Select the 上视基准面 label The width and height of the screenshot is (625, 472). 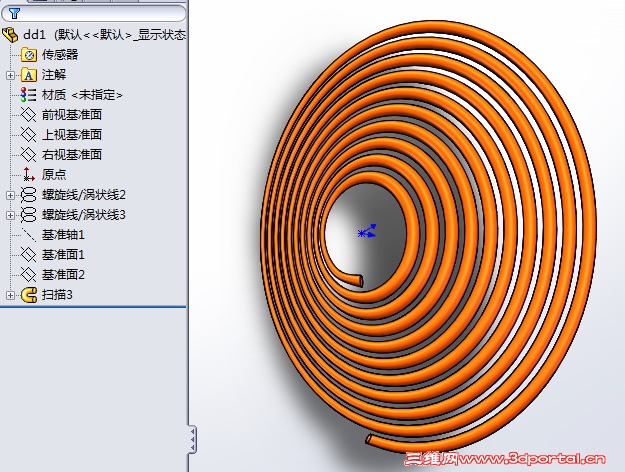pos(72,135)
